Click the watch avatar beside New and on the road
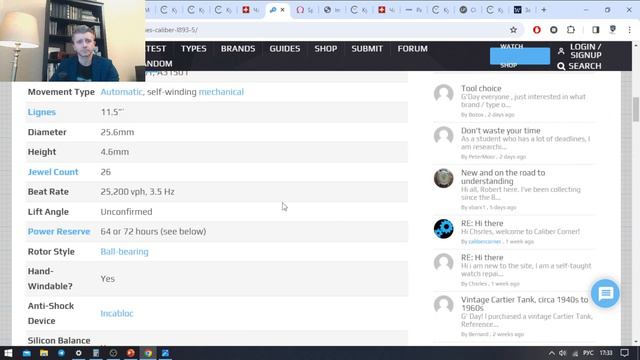This screenshot has height=360, width=640. 444,178
